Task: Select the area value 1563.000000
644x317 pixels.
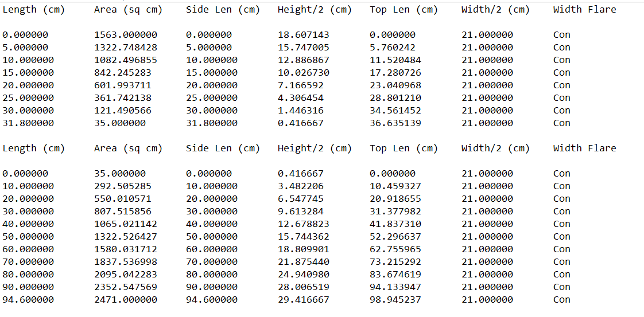Action: [125, 36]
